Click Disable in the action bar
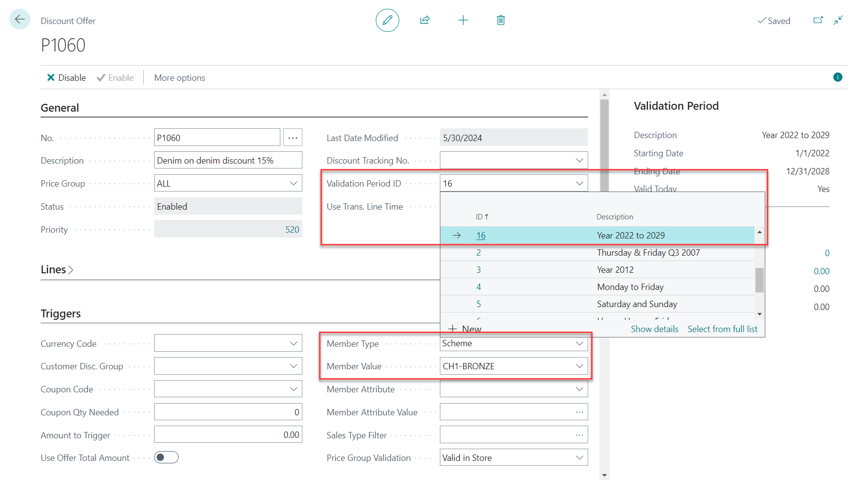The height and width of the screenshot is (480, 868). [66, 78]
